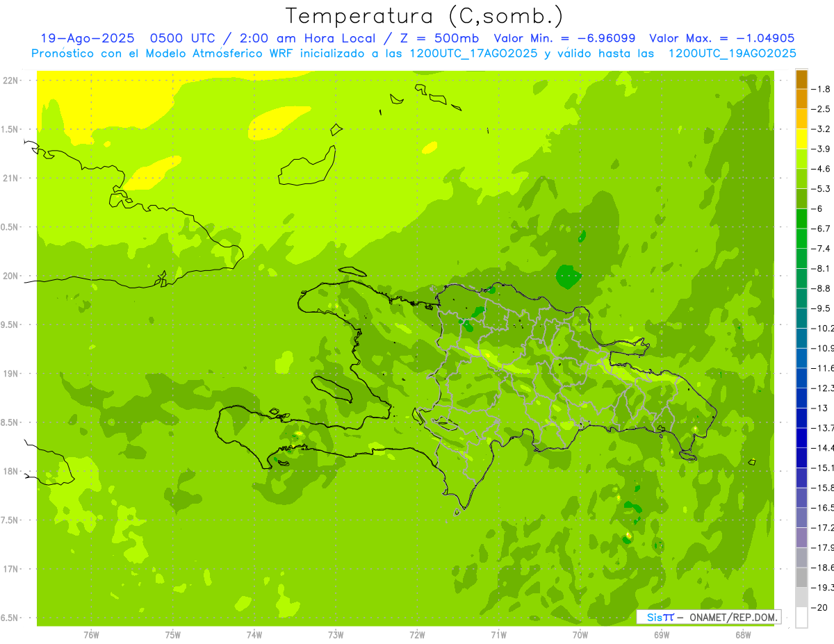Screen dimensions: 834x644
Task: Click the 72W longitude axis label
Action: coord(417,635)
